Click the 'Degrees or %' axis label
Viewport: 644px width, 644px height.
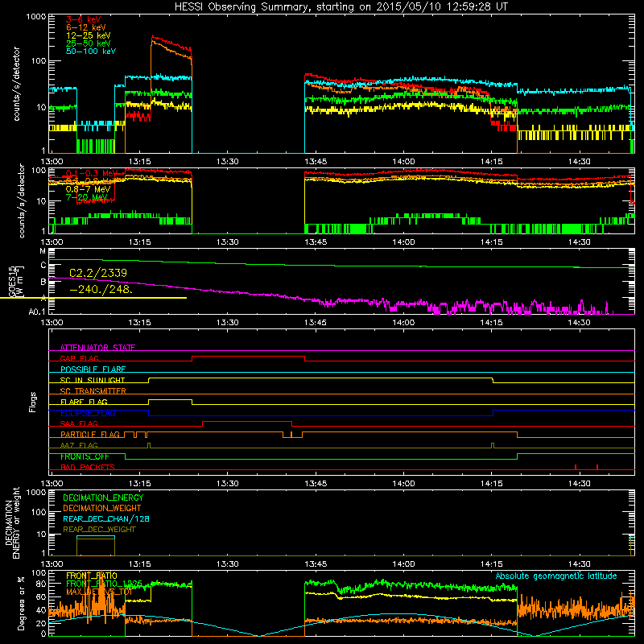pyautogui.click(x=21, y=603)
